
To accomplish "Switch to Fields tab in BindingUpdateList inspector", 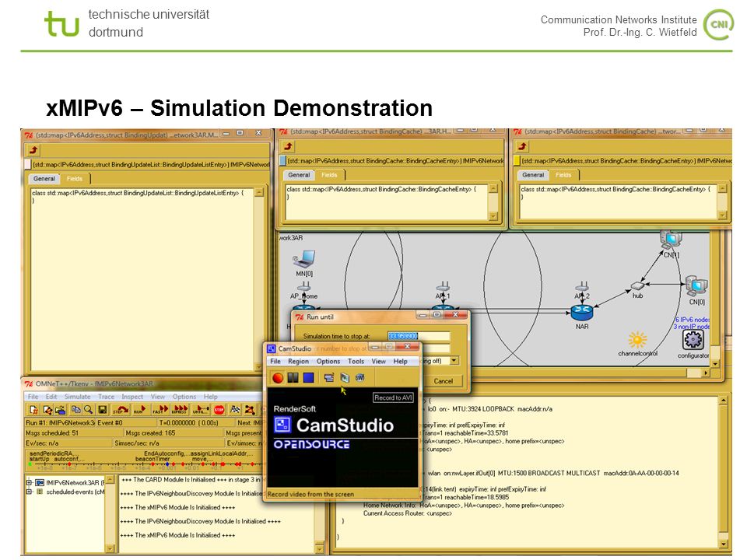I will tap(75, 179).
